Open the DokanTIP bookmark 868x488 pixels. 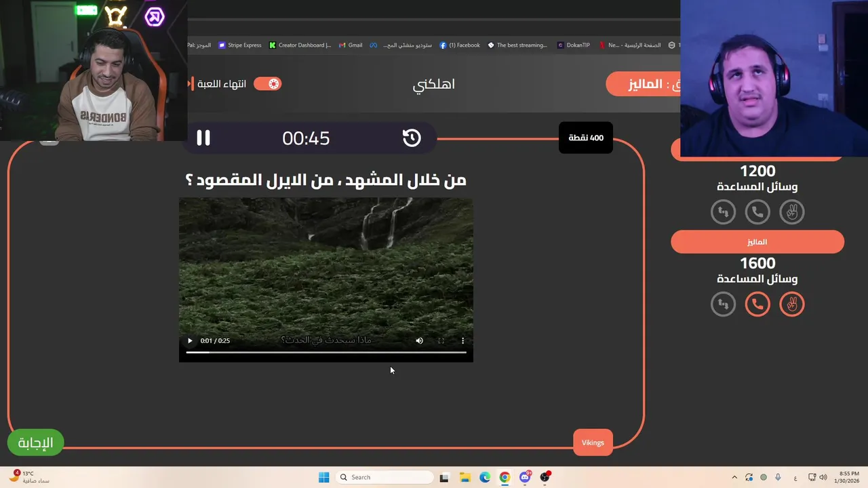[574, 45]
